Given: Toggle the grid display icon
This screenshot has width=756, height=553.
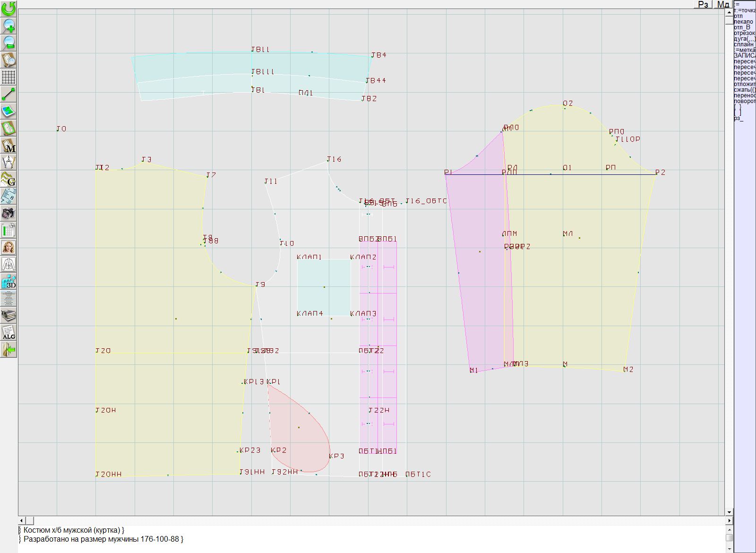Looking at the screenshot, I should point(9,77).
